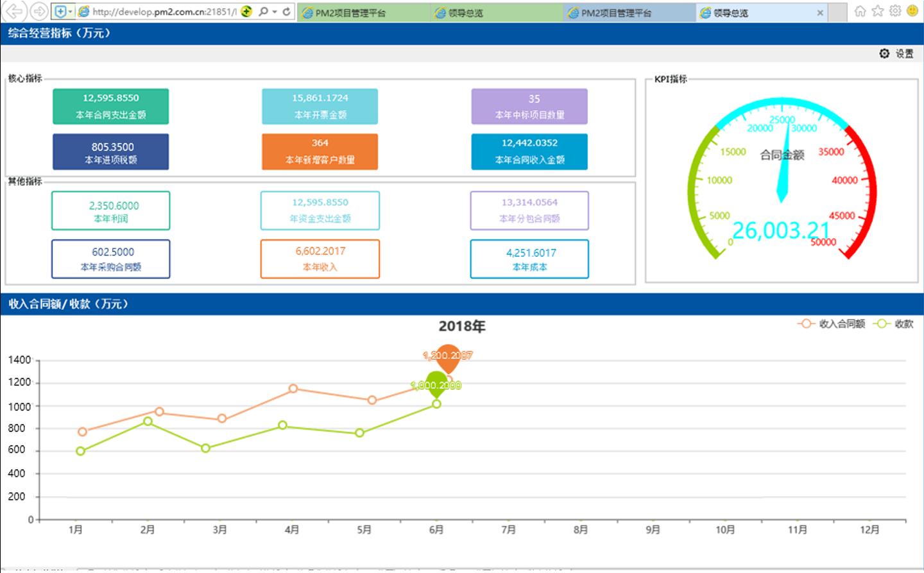Click the URL address field
Screen dimensions: 924x573
pyautogui.click(x=164, y=12)
